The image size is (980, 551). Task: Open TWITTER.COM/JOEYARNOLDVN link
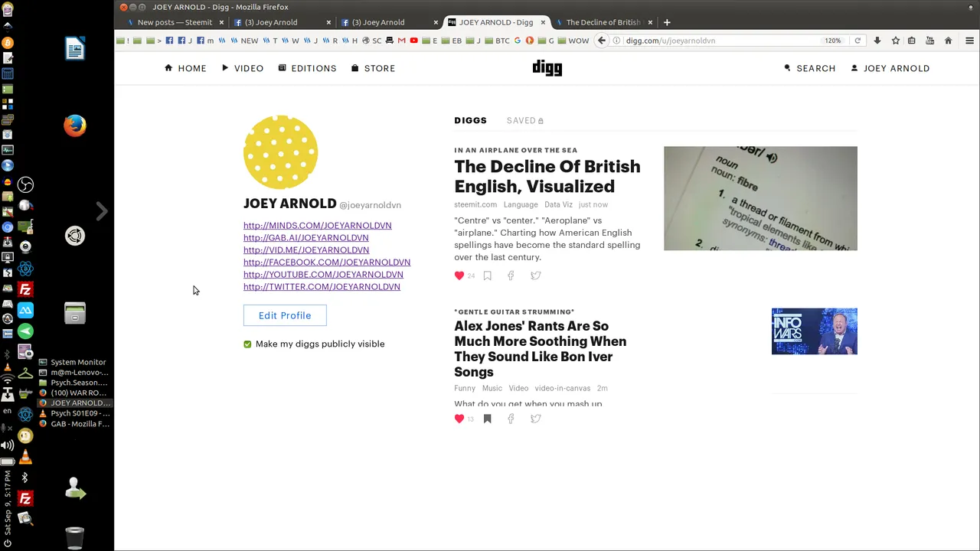point(322,286)
